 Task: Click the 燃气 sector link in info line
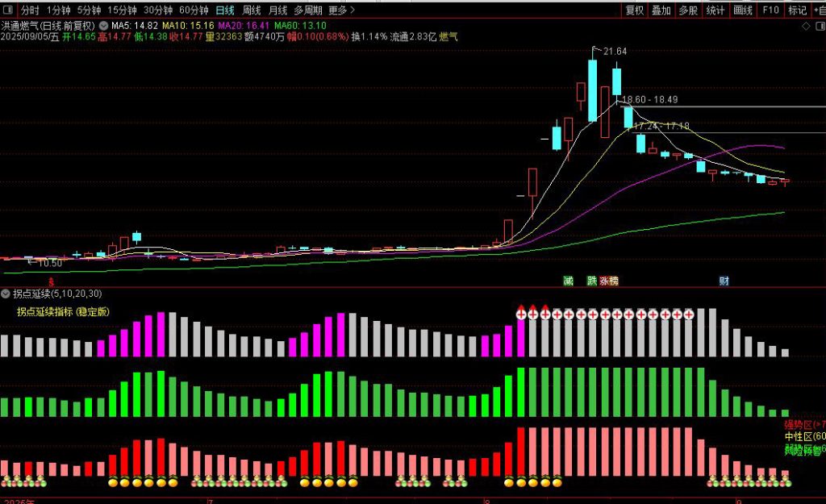(447, 37)
